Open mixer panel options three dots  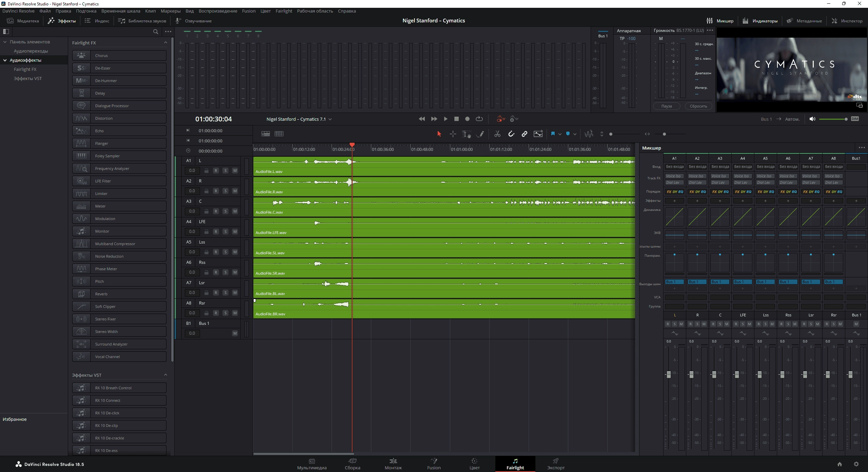point(862,148)
